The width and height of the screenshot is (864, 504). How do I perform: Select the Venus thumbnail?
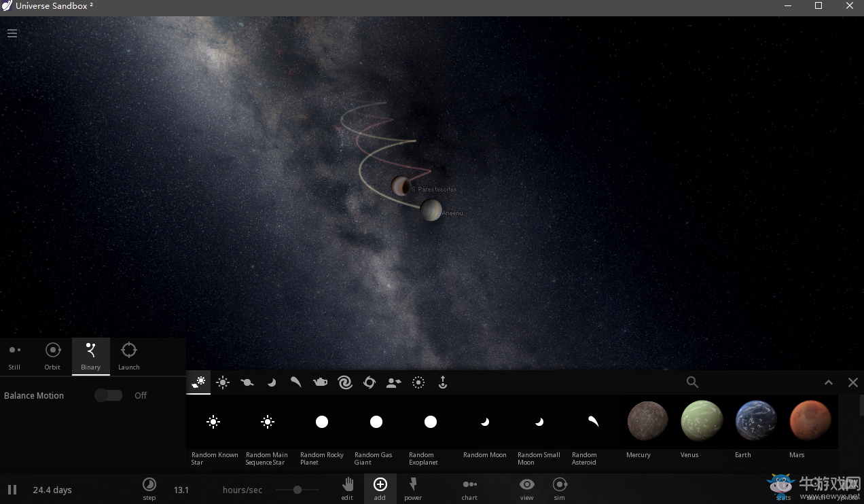point(702,421)
